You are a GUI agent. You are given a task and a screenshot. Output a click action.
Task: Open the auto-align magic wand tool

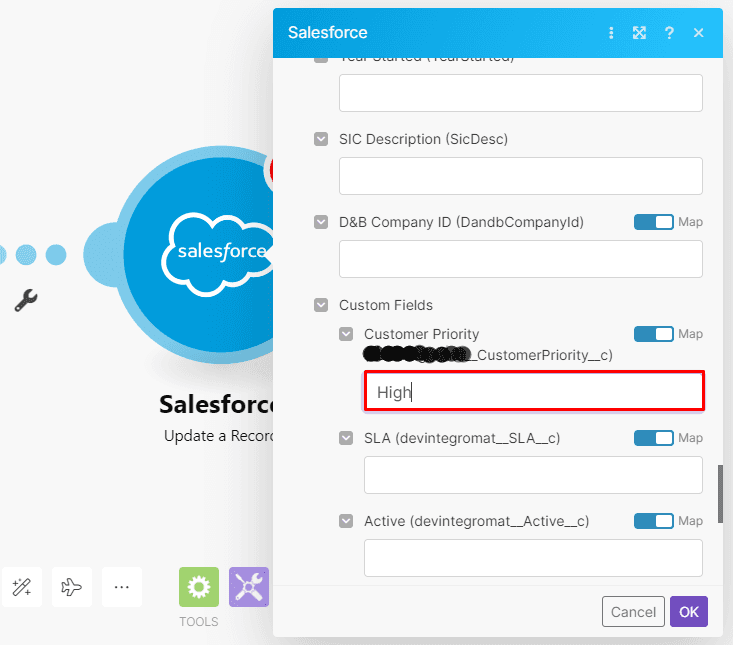pos(22,587)
